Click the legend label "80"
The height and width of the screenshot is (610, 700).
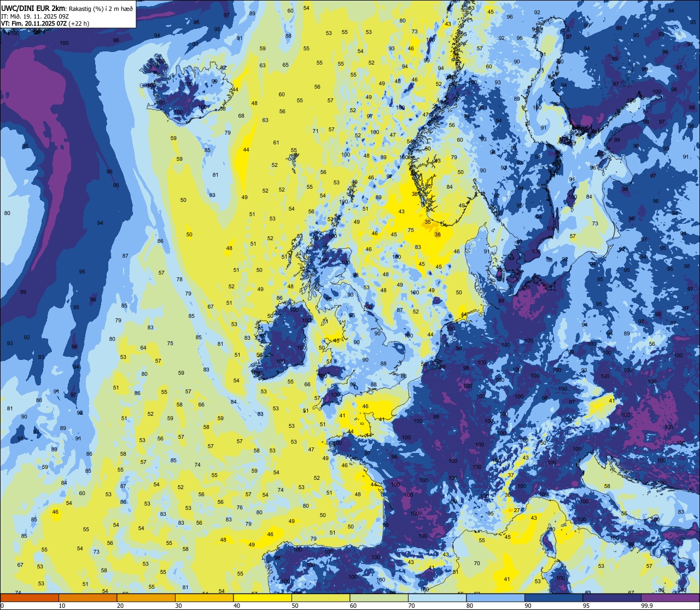pyautogui.click(x=470, y=606)
